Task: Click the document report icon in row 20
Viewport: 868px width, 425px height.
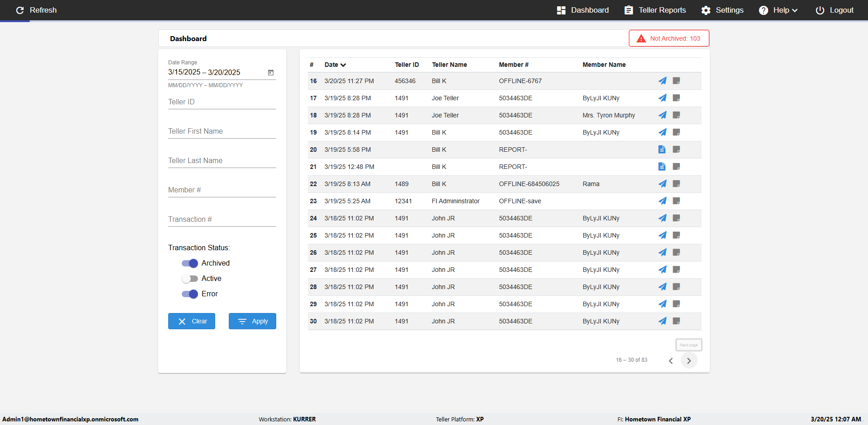Action: [x=662, y=149]
